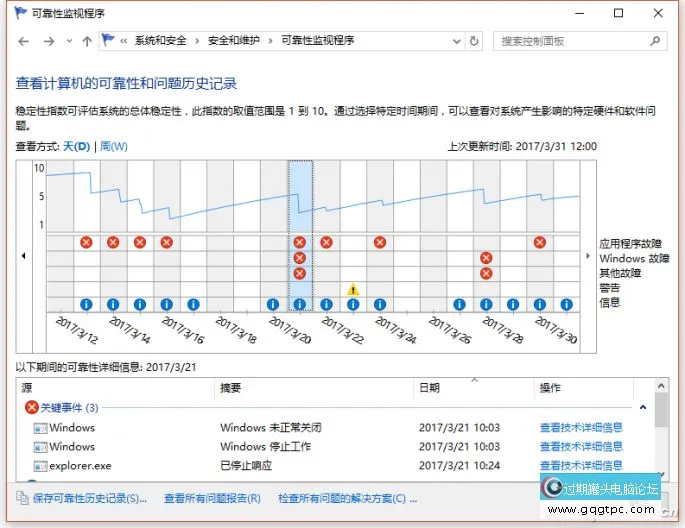Select Windows failure icon in highlighted 3/21 column

pyautogui.click(x=300, y=258)
